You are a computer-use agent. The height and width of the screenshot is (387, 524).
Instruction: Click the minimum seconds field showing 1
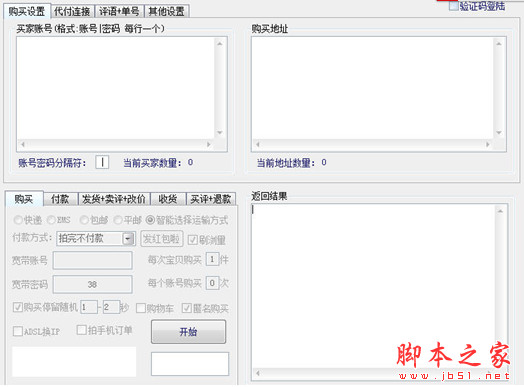(89, 307)
